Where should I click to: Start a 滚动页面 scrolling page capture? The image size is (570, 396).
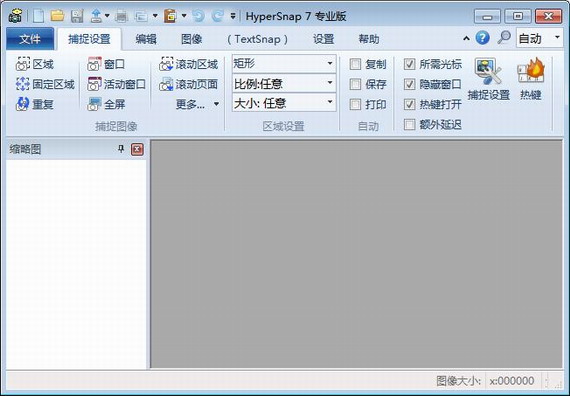click(x=188, y=84)
